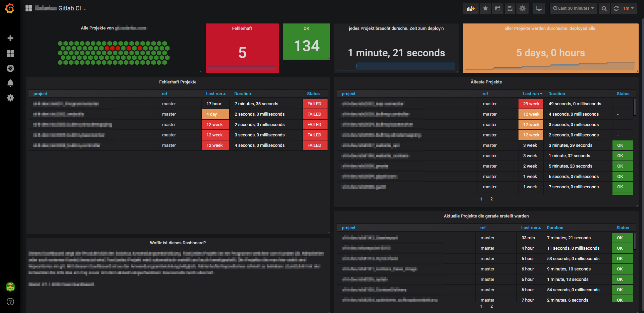Share the dashboard via the share icon

497,8
